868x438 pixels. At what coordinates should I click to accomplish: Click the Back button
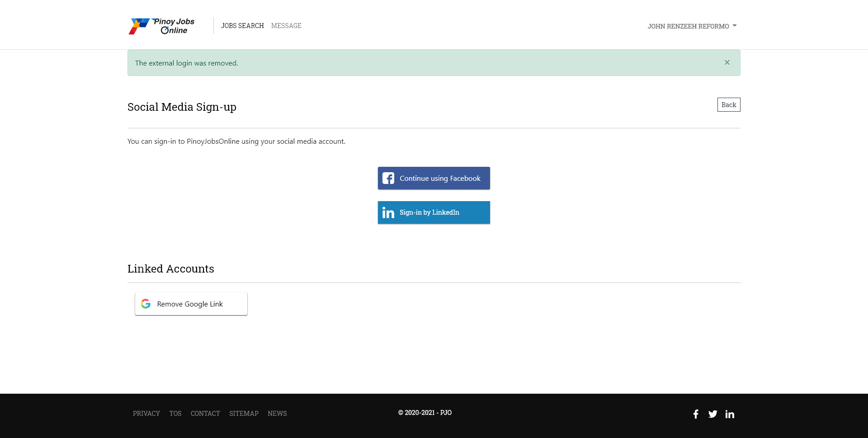tap(729, 105)
